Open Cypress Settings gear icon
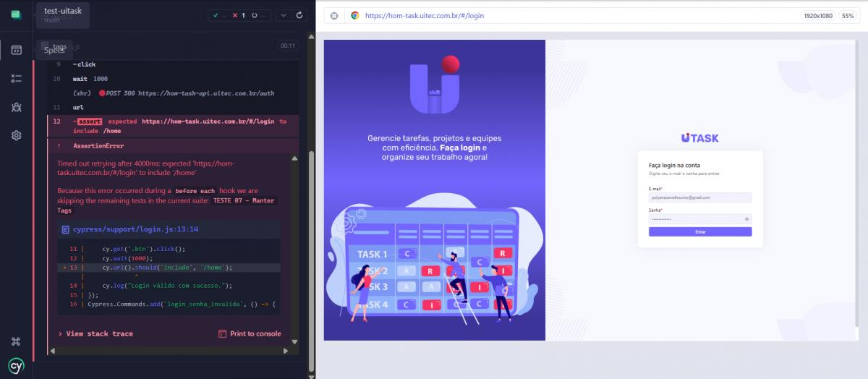The image size is (868, 379). click(x=16, y=135)
